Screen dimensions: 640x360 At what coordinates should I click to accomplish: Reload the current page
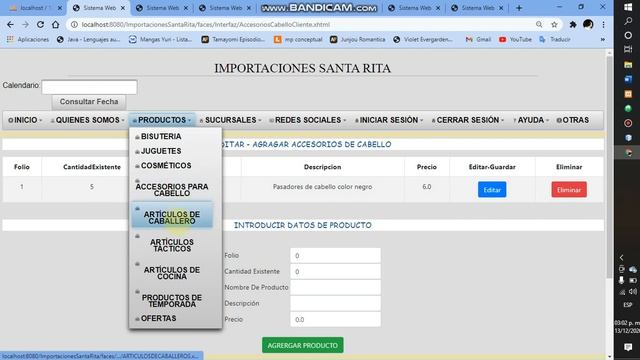pos(40,24)
